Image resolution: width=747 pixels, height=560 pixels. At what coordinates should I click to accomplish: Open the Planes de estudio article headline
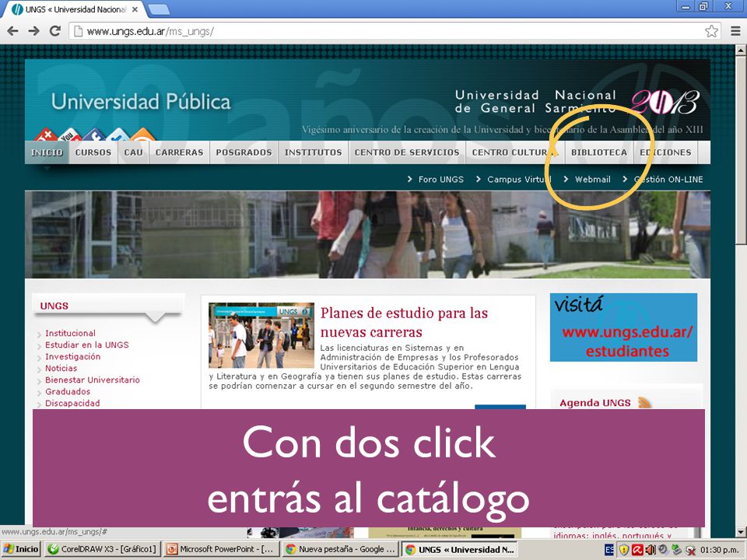pos(404,322)
